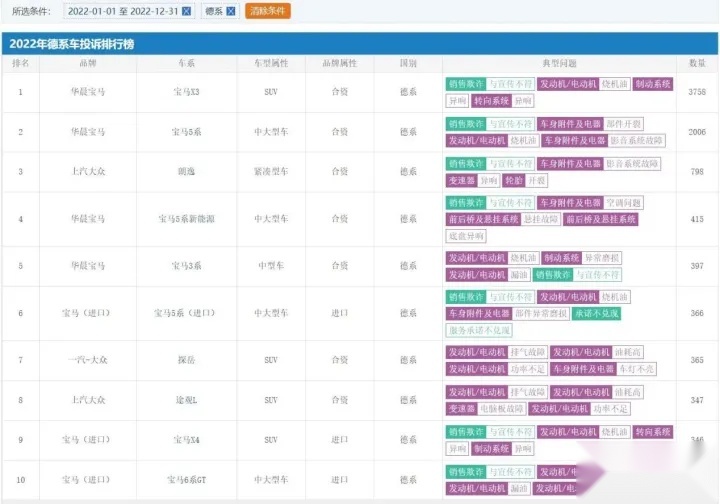Click 承诺不兑现 tag in rank 6 row
Viewport: 720px width, 504px height.
(x=596, y=314)
